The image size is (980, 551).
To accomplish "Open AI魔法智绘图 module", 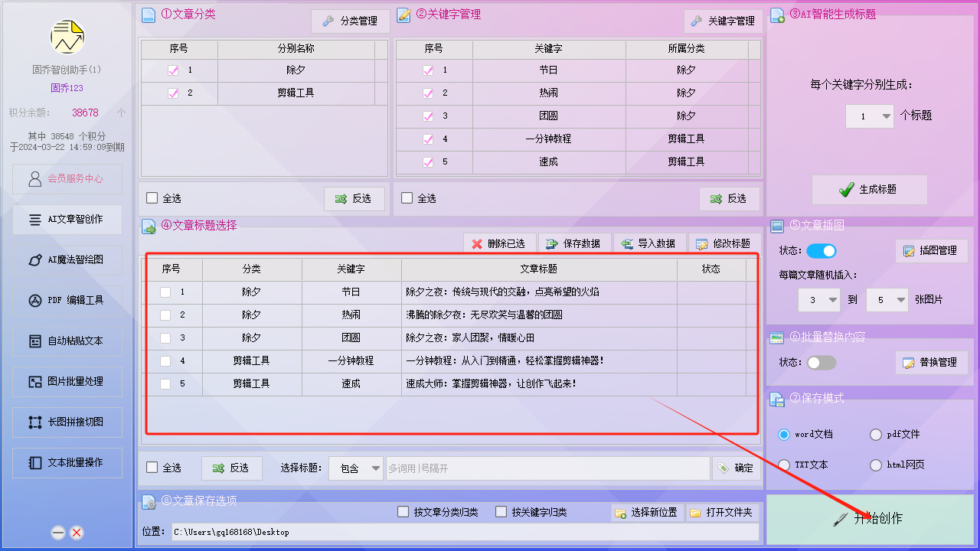I will coord(67,259).
